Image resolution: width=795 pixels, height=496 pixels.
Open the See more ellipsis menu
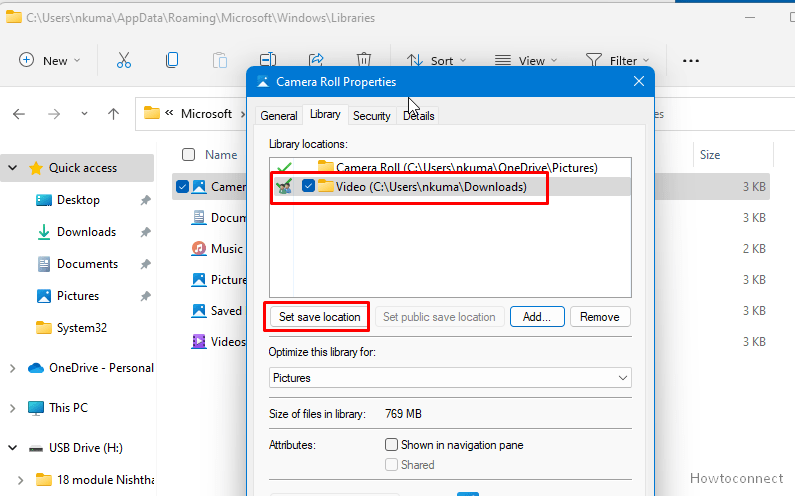pos(691,61)
